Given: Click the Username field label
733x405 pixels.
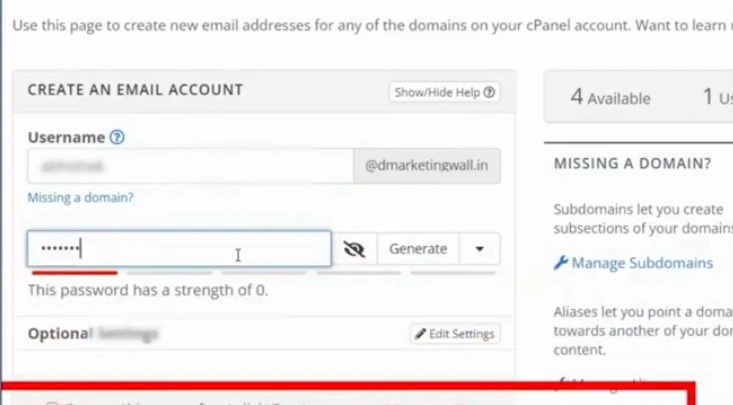Looking at the screenshot, I should click(66, 138).
